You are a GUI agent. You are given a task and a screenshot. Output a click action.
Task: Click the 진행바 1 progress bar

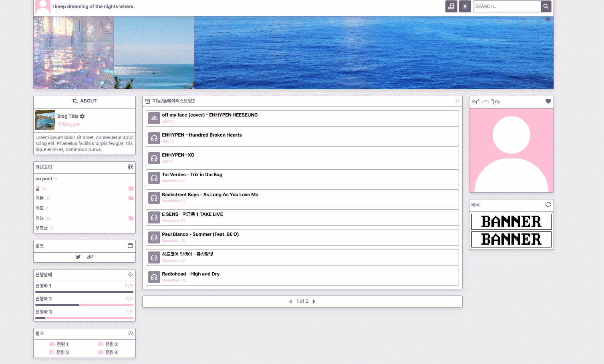click(84, 292)
